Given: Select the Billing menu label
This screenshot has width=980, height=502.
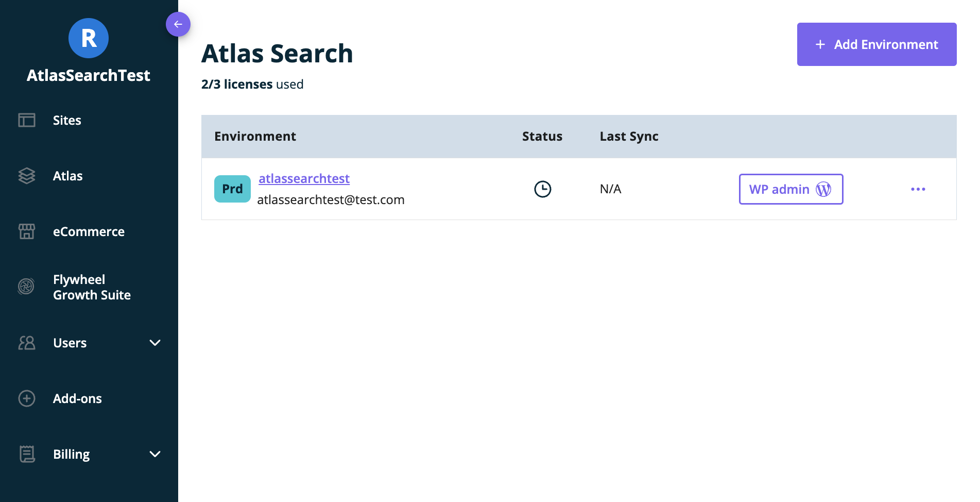Looking at the screenshot, I should [71, 454].
